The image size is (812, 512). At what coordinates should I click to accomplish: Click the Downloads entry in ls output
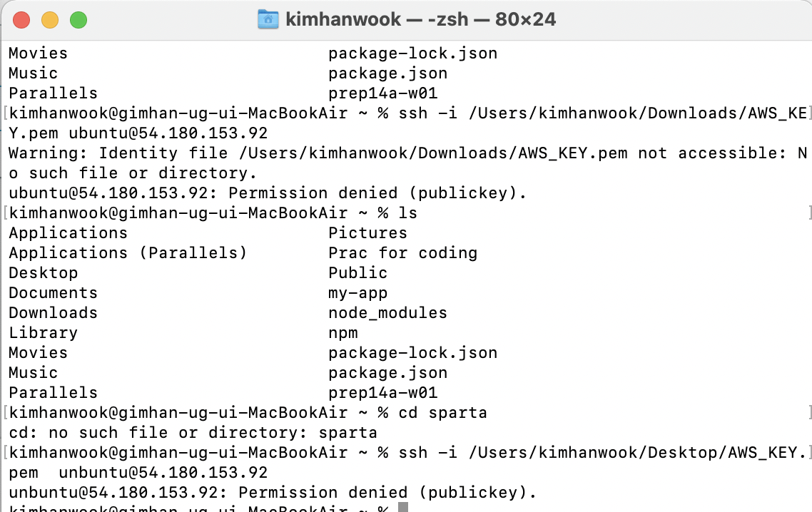[x=53, y=312]
